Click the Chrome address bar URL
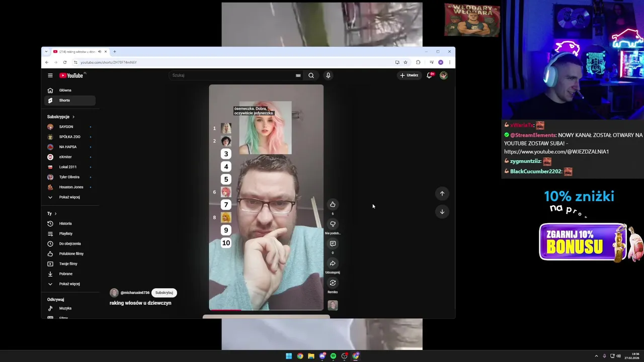The height and width of the screenshot is (362, 644). 109,62
